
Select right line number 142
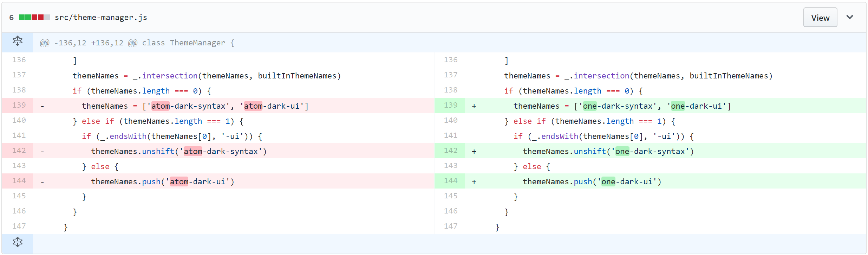point(450,151)
